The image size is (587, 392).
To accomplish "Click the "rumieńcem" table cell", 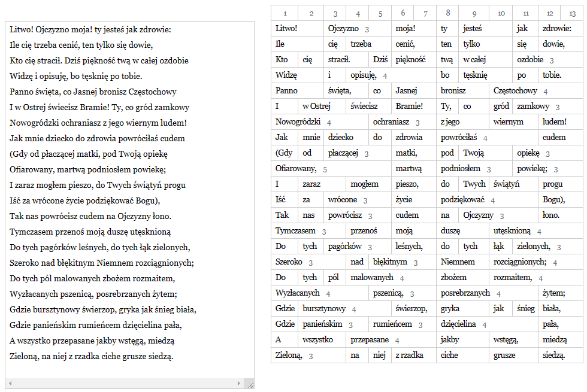I will pyautogui.click(x=403, y=324).
